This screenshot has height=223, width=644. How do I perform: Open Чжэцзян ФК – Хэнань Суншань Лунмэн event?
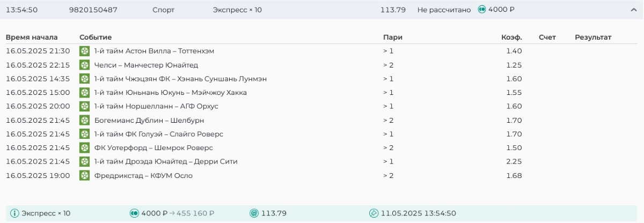(180, 79)
